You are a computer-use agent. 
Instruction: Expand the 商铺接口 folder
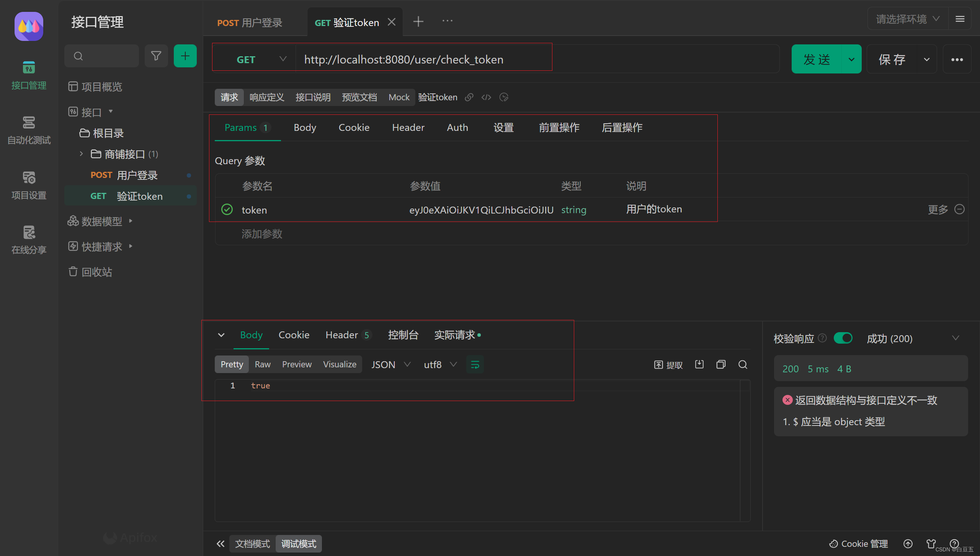(x=81, y=154)
